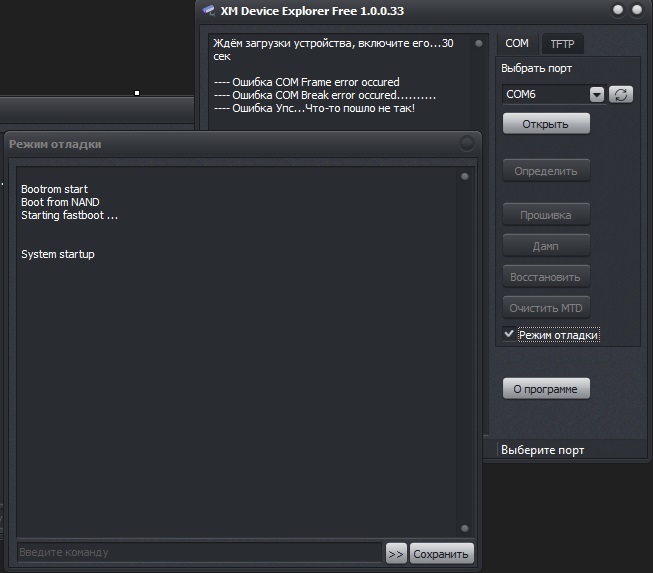
Task: Click the bottom scroll dot in debug console
Action: coord(465,528)
